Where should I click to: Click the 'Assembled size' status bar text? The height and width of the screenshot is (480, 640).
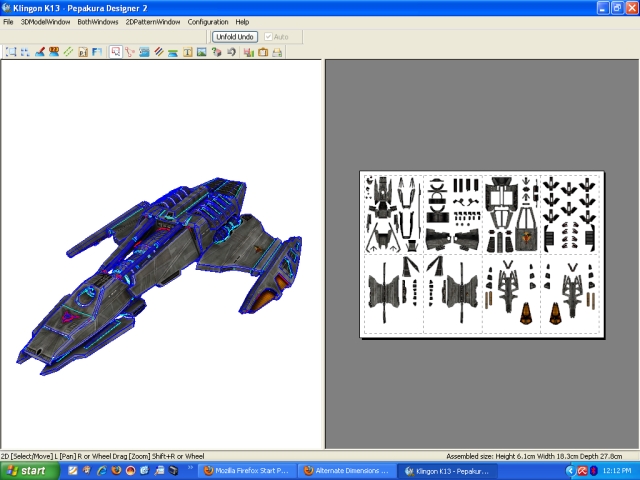[534, 456]
